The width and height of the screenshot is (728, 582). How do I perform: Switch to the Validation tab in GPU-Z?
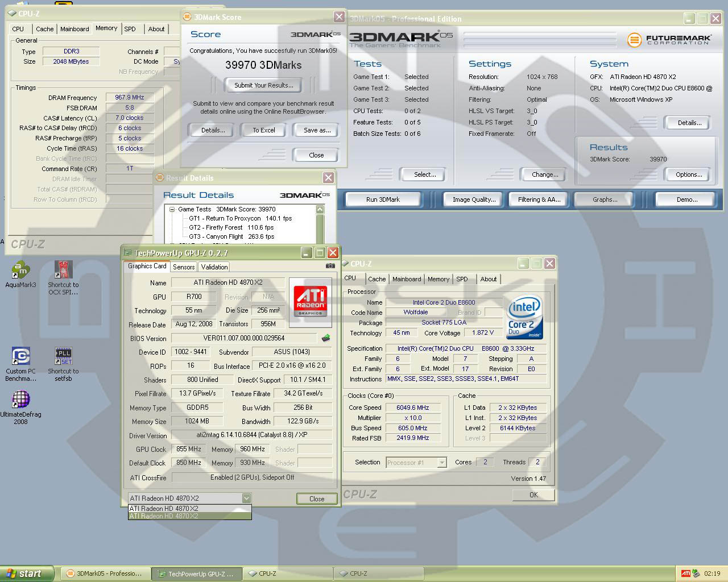click(214, 267)
